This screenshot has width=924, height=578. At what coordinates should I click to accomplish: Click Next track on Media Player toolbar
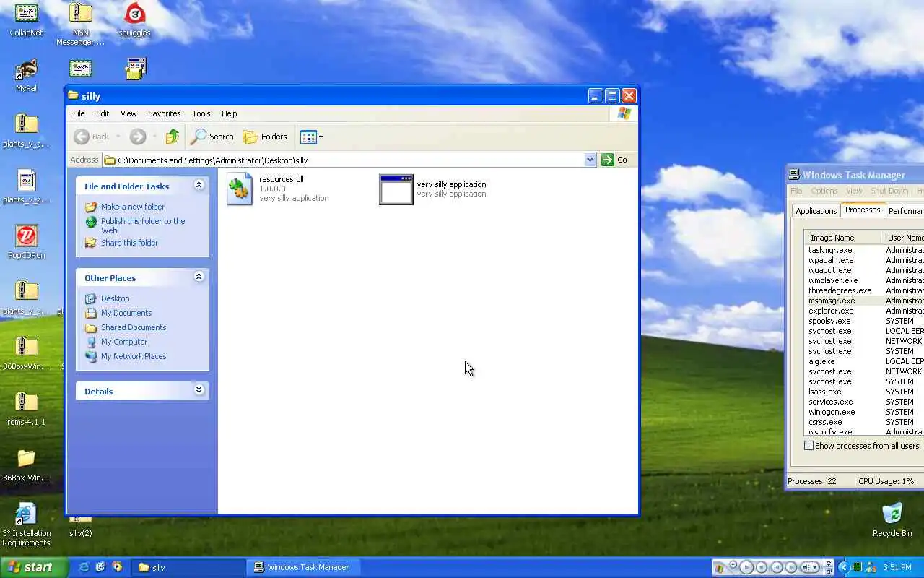[x=791, y=567]
